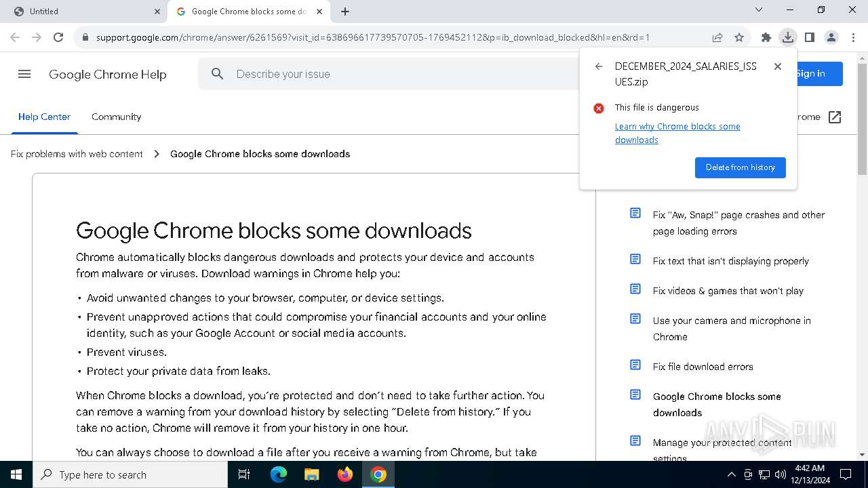Click the red dangerous file warning icon
The height and width of the screenshot is (488, 868).
click(x=599, y=108)
